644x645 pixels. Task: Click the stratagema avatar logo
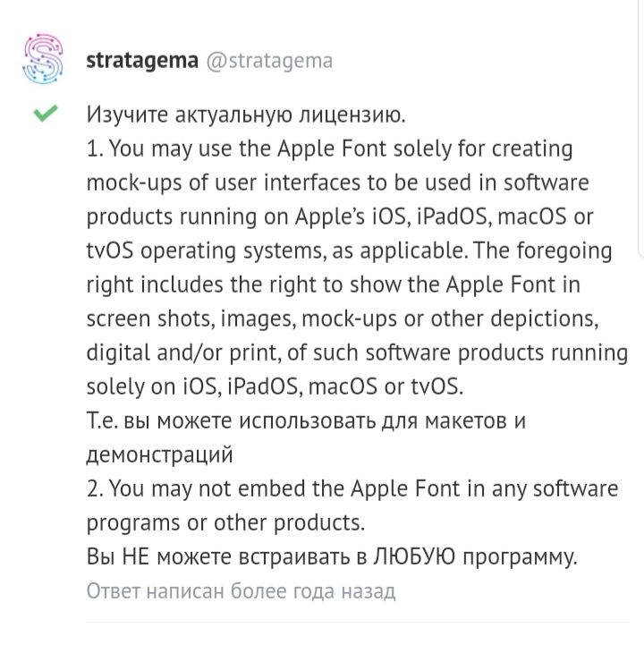tap(44, 60)
